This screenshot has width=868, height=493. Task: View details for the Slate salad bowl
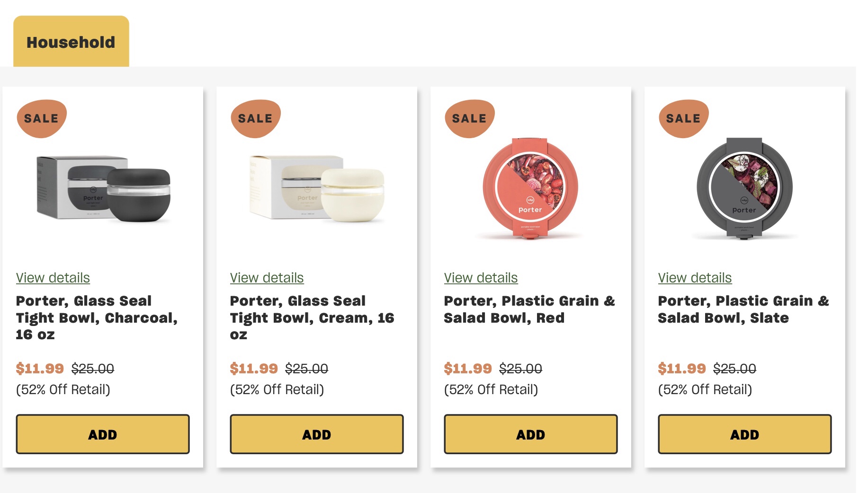695,278
